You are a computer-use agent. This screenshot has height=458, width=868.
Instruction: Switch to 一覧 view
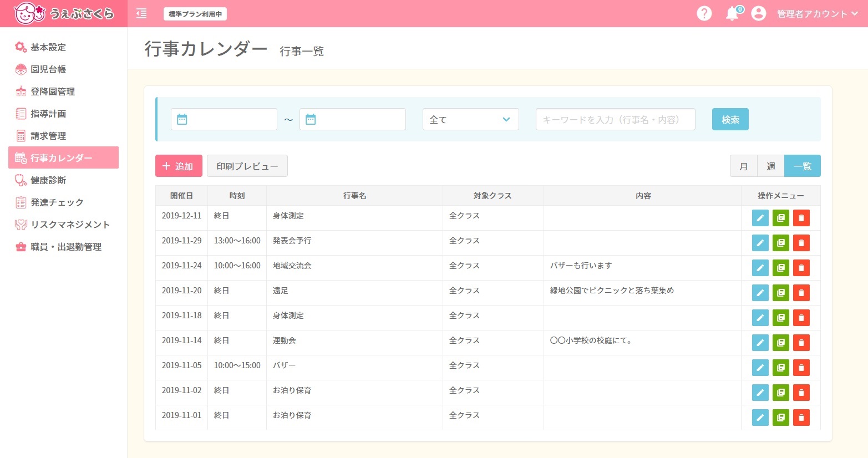(803, 166)
